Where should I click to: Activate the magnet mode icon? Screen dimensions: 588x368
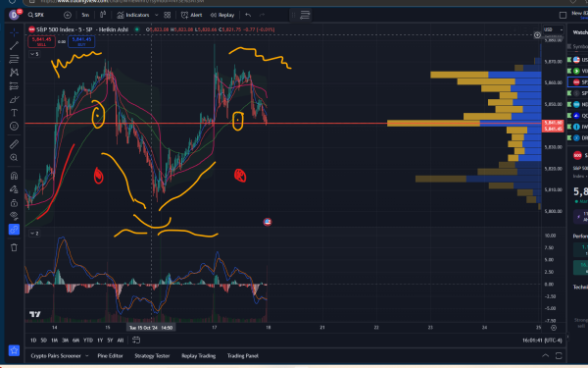[x=14, y=176]
